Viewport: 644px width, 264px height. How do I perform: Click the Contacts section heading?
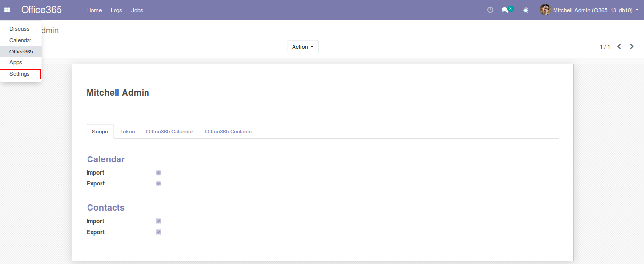point(106,208)
